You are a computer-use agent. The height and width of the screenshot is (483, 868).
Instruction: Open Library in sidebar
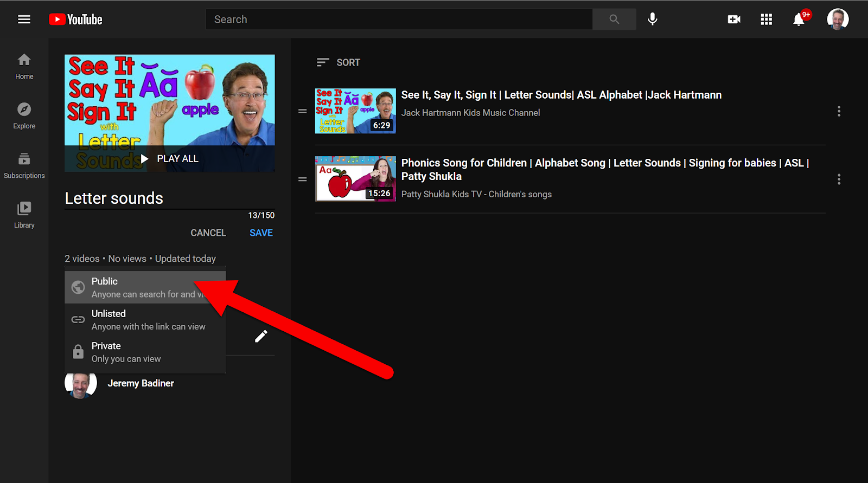pos(24,215)
